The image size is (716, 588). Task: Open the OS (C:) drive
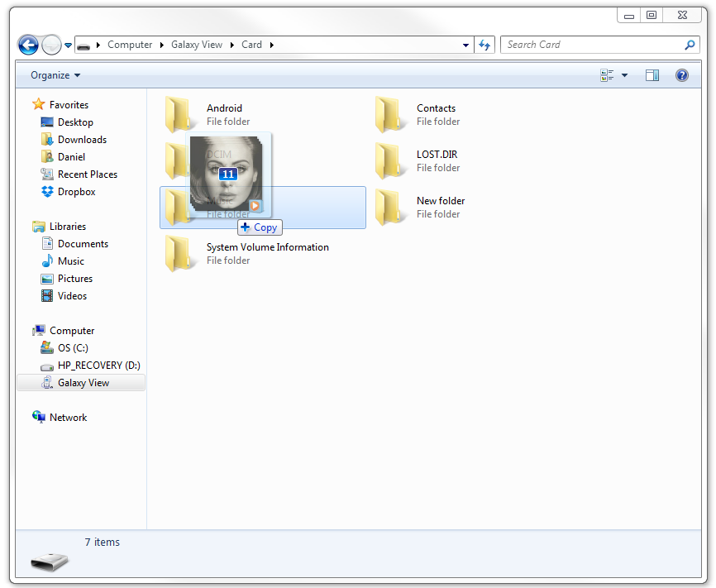point(73,348)
